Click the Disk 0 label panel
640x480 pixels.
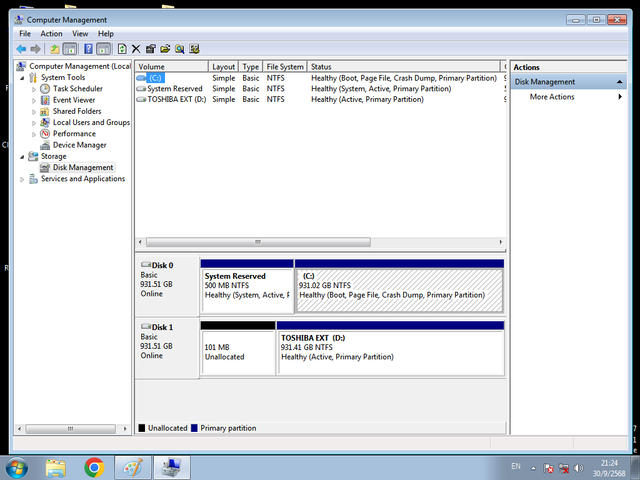pyautogui.click(x=167, y=286)
